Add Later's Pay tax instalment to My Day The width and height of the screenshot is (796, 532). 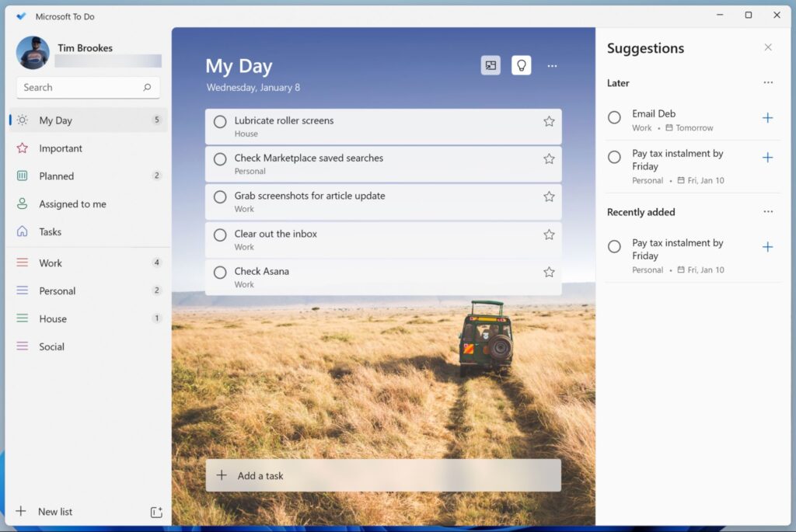[x=767, y=158]
